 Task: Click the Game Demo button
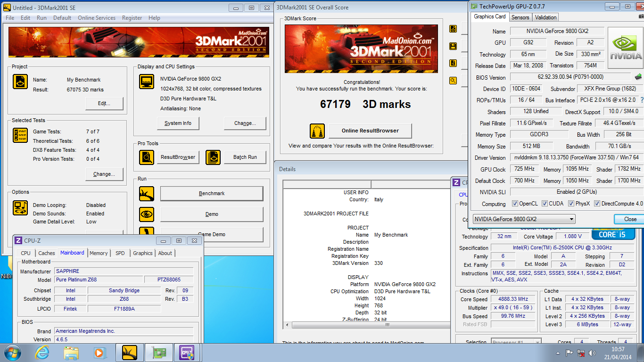[212, 234]
